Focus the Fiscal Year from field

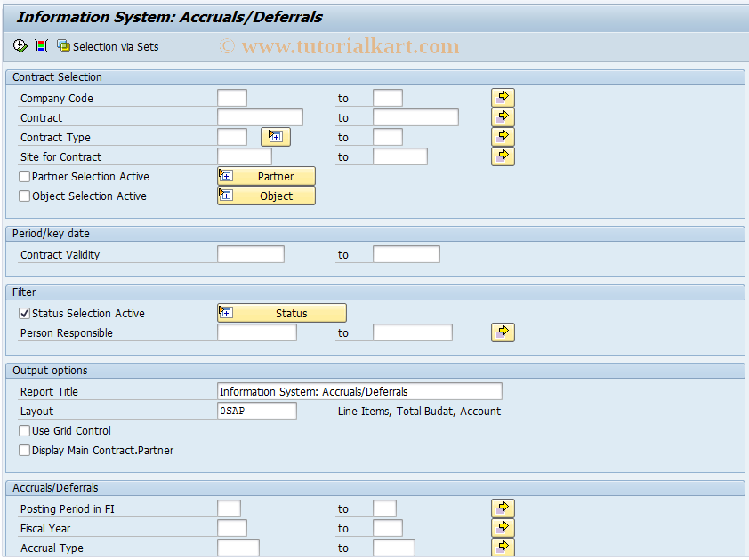tap(232, 529)
